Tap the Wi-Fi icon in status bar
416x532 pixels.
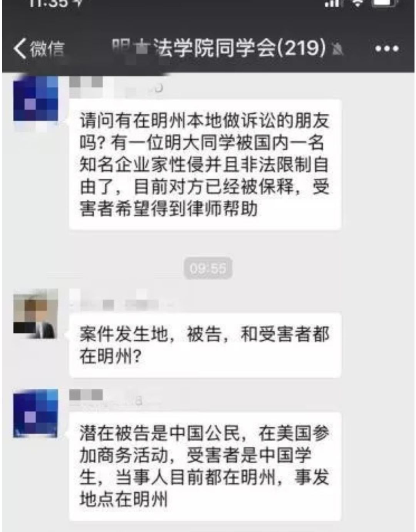(x=357, y=3)
